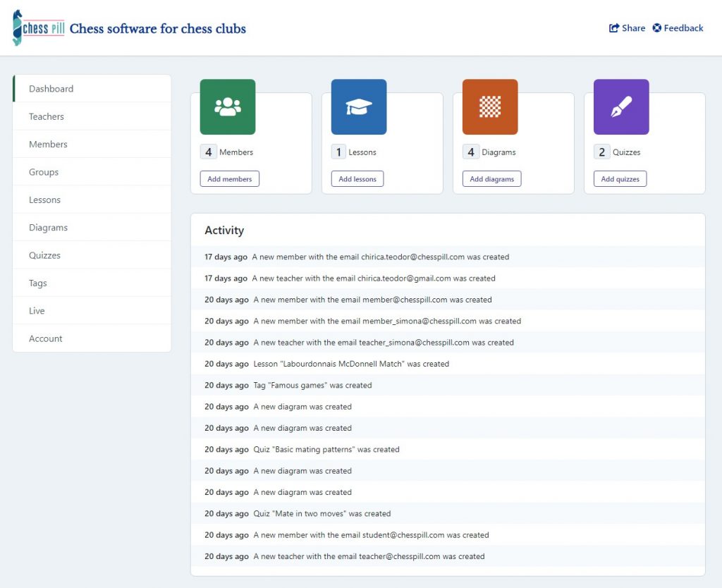This screenshot has height=588, width=722.
Task: Click the Feedback lifebuoy icon
Action: coord(656,28)
